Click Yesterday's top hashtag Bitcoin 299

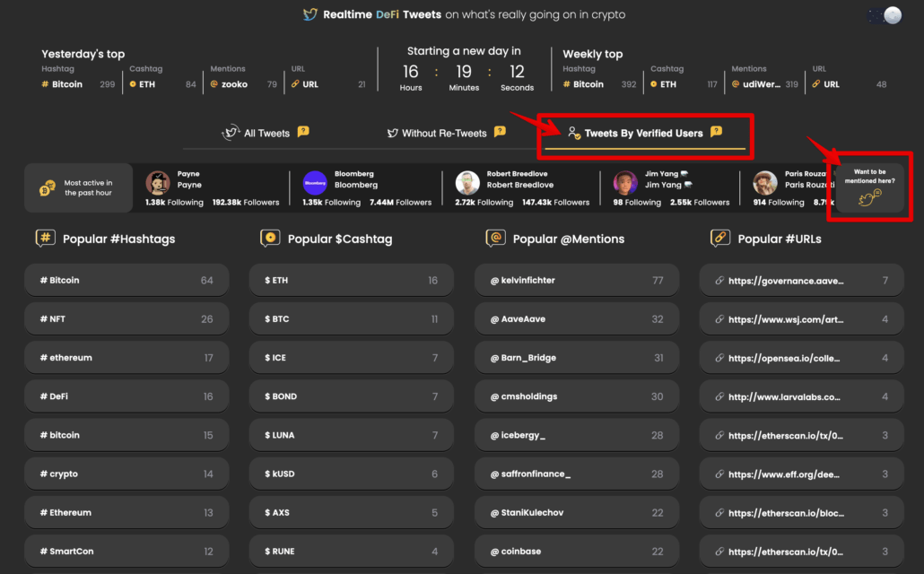pos(78,84)
